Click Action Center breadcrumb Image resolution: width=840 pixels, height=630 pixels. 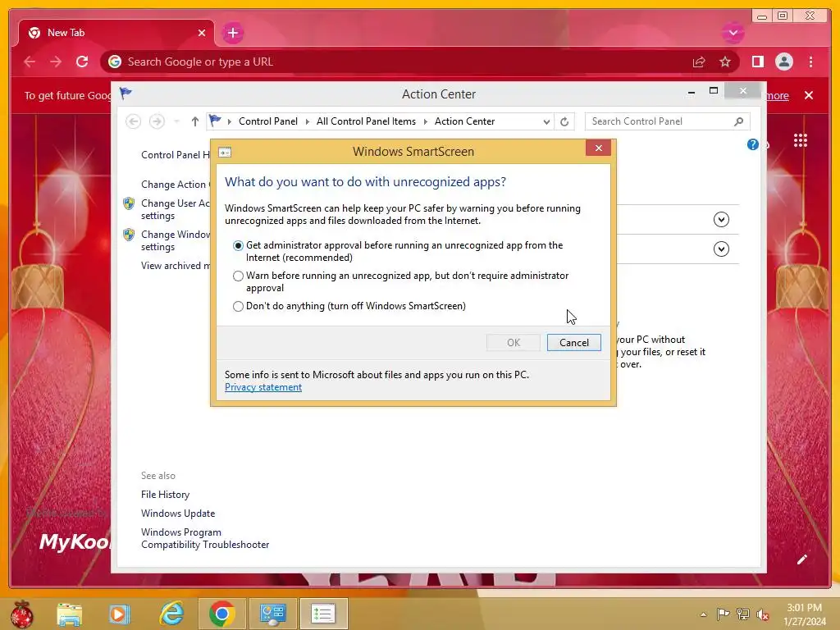pos(464,121)
